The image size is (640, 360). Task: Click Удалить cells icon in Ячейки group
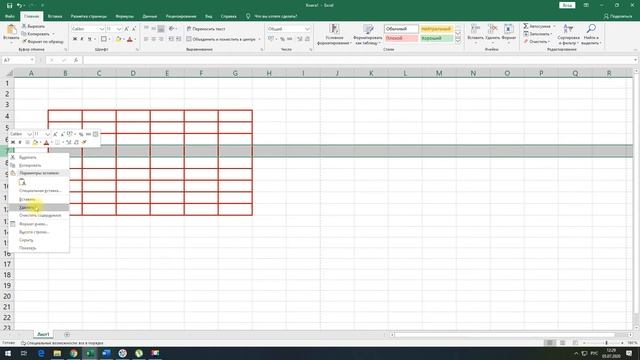(493, 29)
